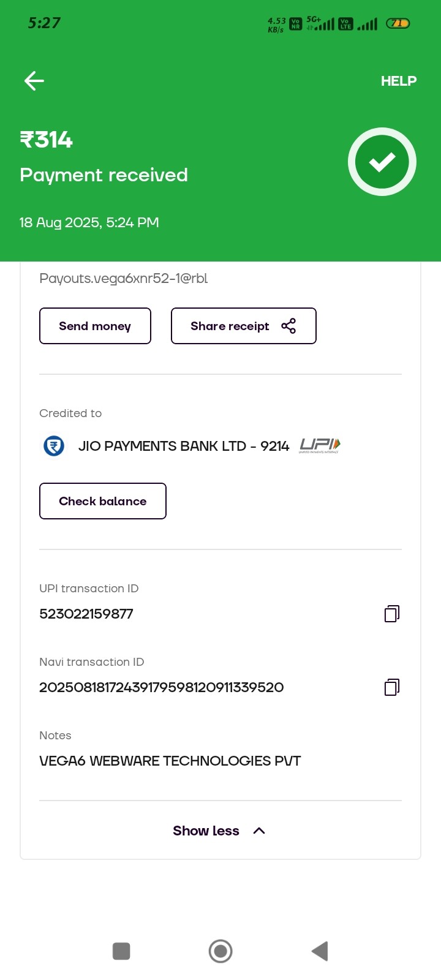441x980 pixels.
Task: Click the share icon in Share receipt
Action: (x=288, y=326)
